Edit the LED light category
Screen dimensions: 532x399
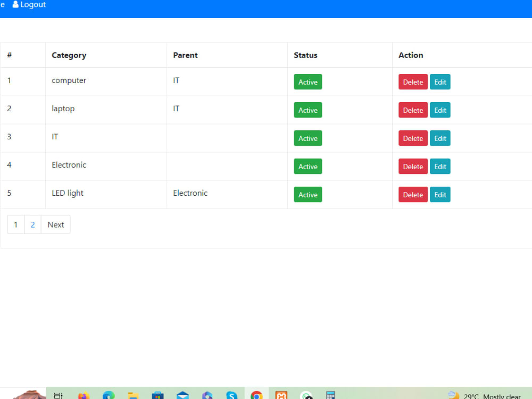coord(440,194)
